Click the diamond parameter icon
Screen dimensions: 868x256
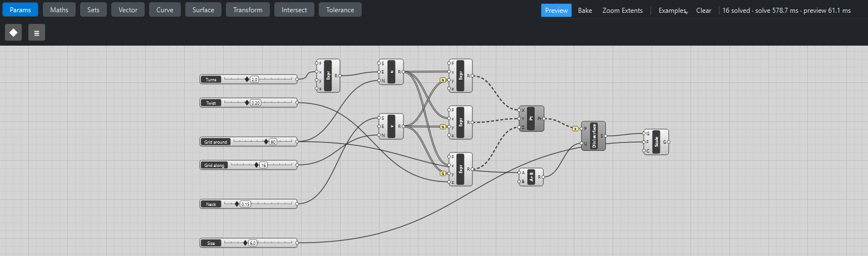point(13,32)
